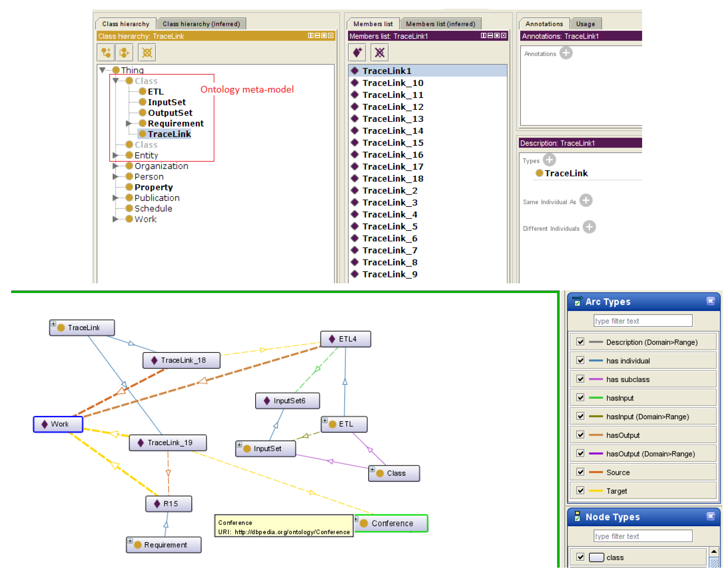Viewport: 728px width, 577px height.
Task: Expand the Requirement class tree node
Action: tap(128, 123)
